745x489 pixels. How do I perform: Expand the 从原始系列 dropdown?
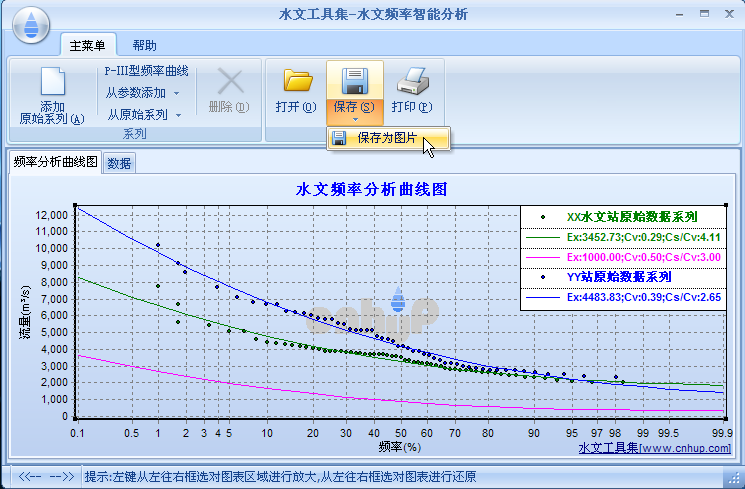tap(179, 115)
